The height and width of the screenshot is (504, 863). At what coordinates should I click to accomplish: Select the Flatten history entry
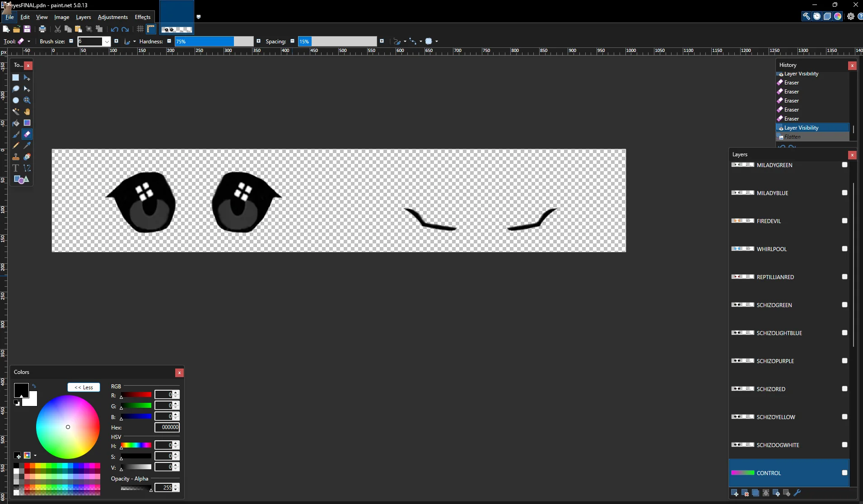[x=812, y=137]
